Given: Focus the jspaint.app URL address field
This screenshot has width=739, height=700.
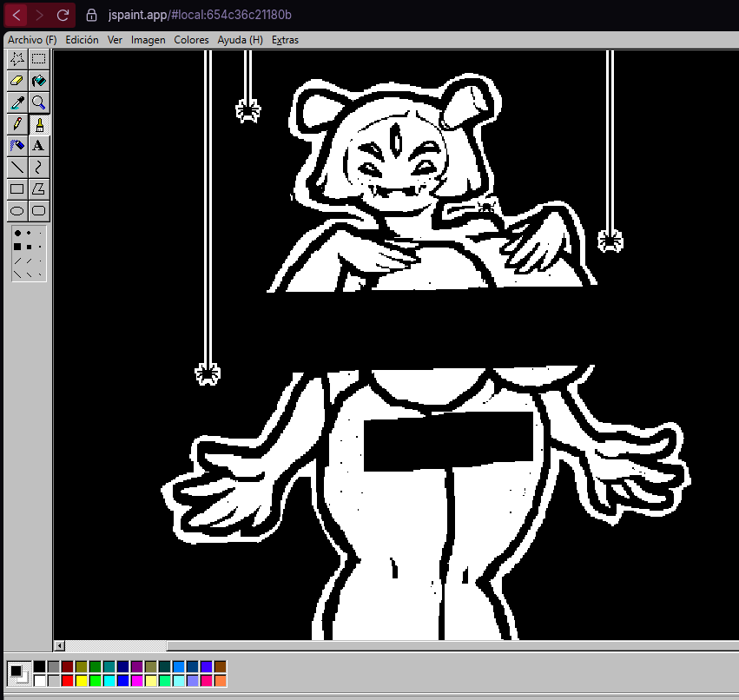Looking at the screenshot, I should (200, 15).
